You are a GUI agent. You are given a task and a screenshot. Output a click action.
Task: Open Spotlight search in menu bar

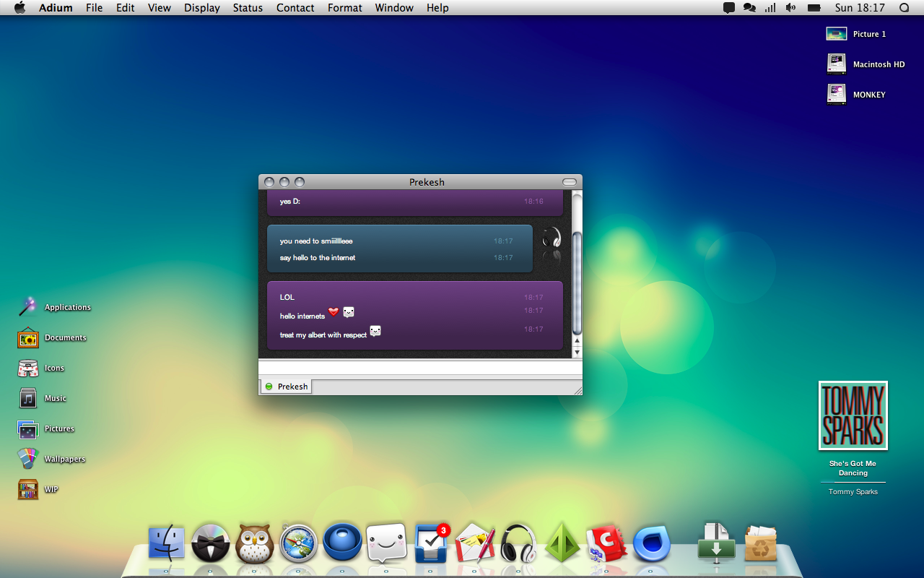(904, 8)
